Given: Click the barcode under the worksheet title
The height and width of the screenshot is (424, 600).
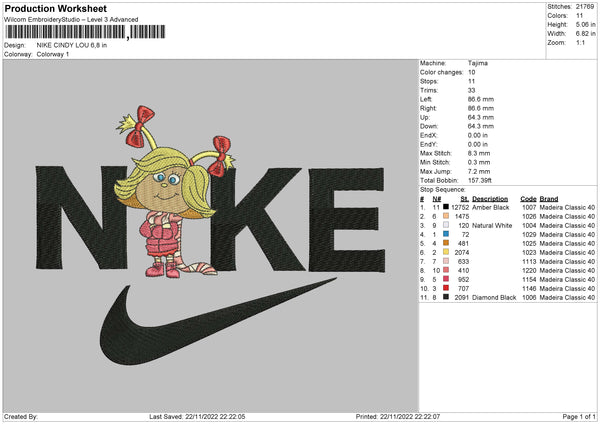Looking at the screenshot, I should [85, 32].
